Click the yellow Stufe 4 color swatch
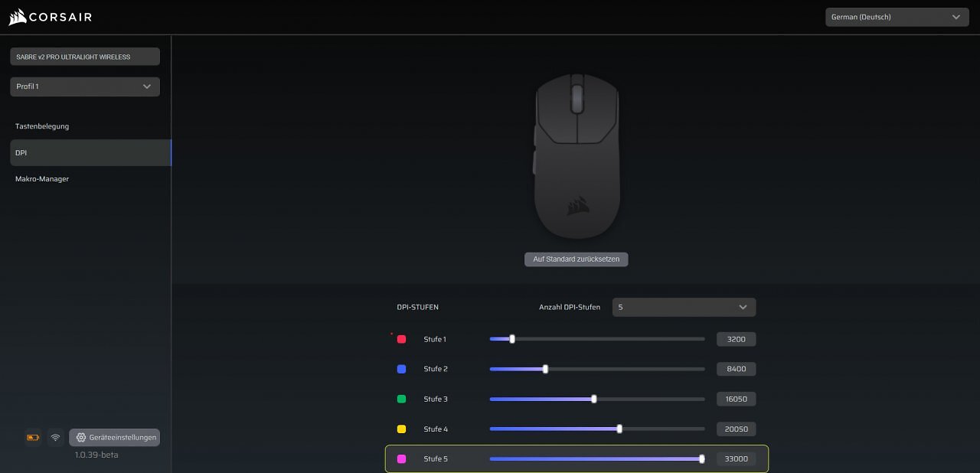This screenshot has height=473, width=980. [x=401, y=429]
